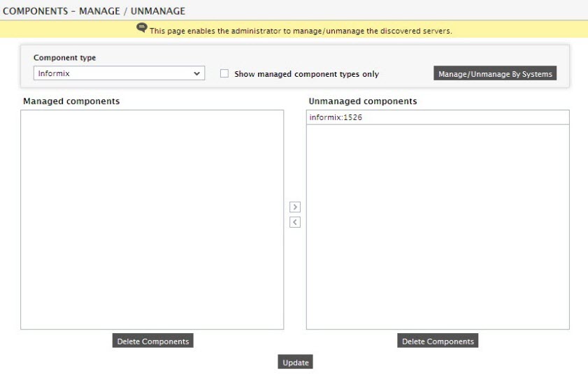Click the Components - Manage / Unmanage title
The width and height of the screenshot is (588, 375).
click(x=94, y=11)
